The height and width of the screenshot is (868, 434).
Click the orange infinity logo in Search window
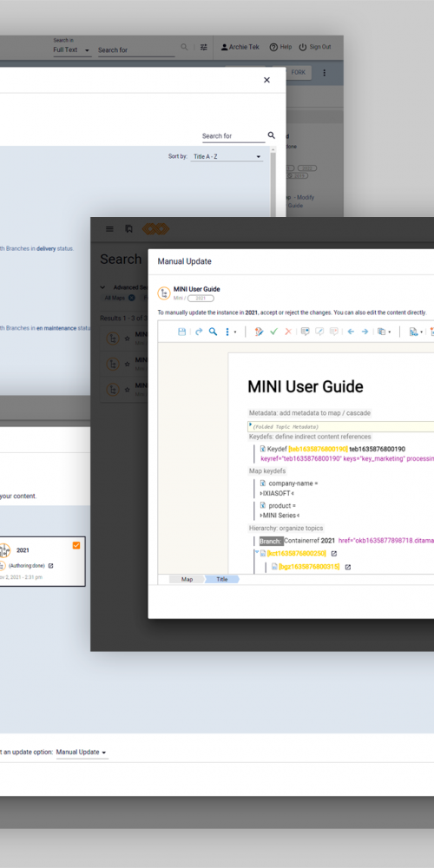[x=155, y=228]
